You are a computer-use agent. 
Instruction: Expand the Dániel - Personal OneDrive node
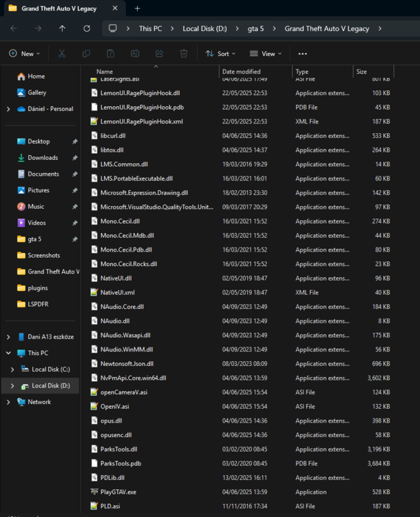click(8, 109)
